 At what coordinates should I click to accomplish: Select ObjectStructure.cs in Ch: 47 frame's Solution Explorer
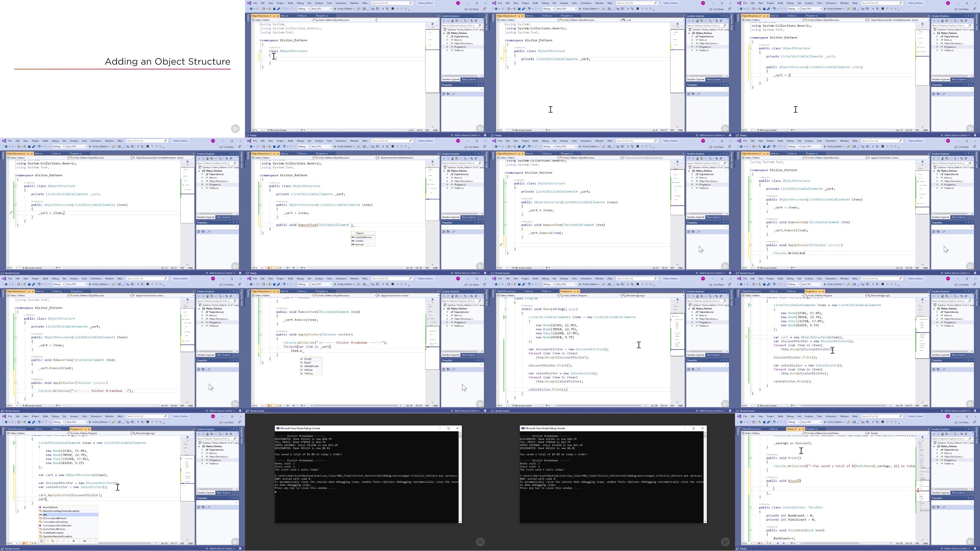[709, 43]
